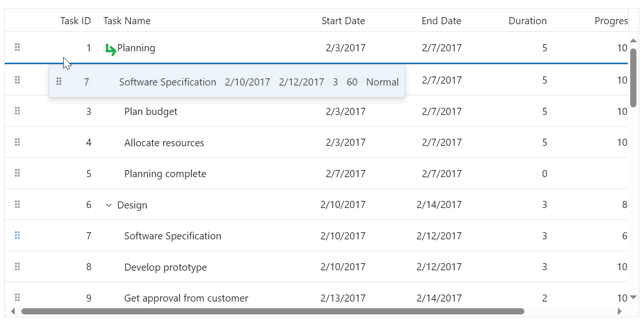
Task: Click drag handle for Planning row
Action: (18, 47)
